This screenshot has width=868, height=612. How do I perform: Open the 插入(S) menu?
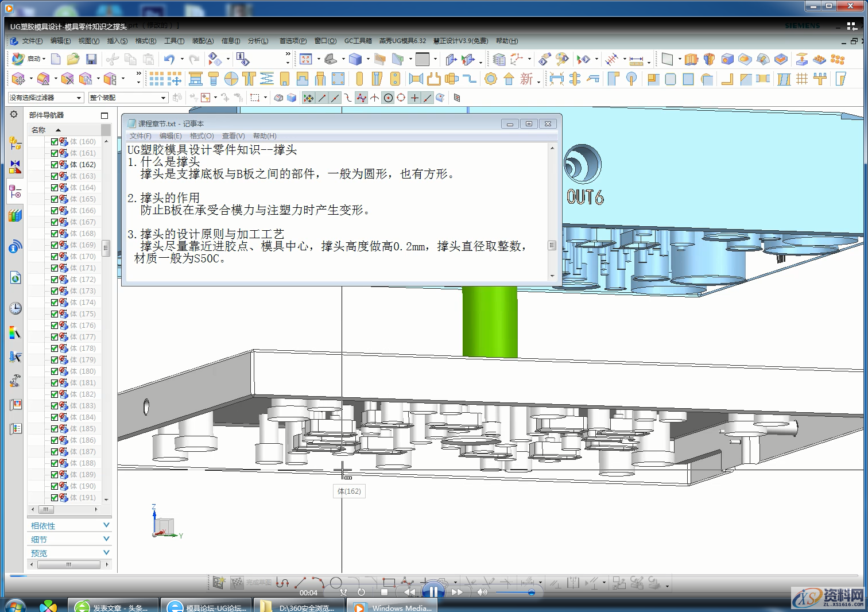coord(117,41)
